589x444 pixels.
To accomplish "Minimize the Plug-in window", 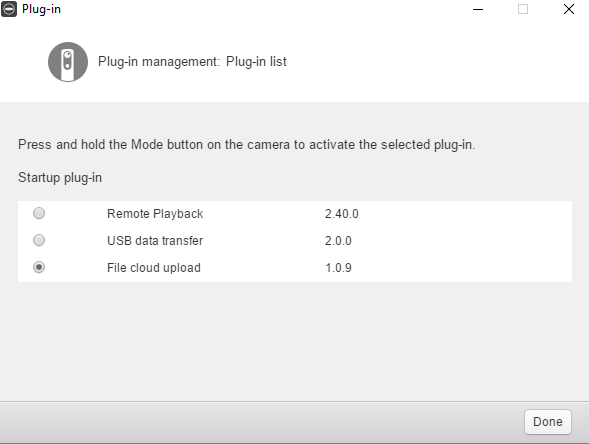I will 478,9.
